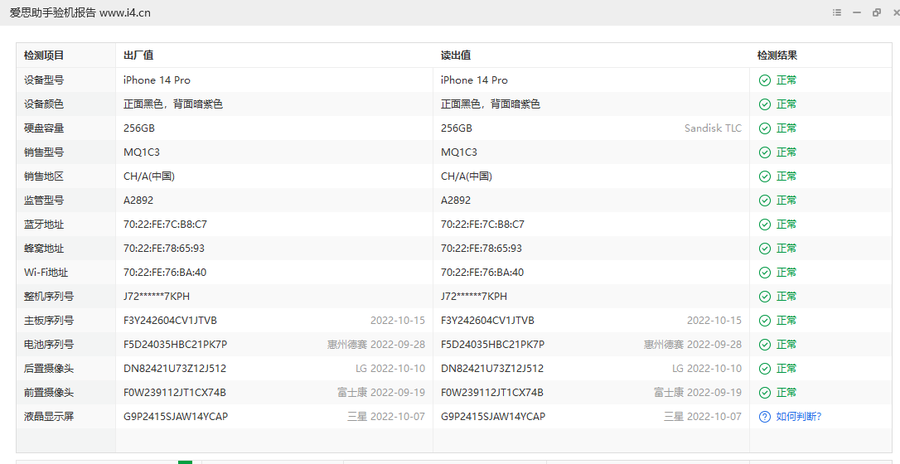Select the 蜂窝地址 row label

(44, 249)
